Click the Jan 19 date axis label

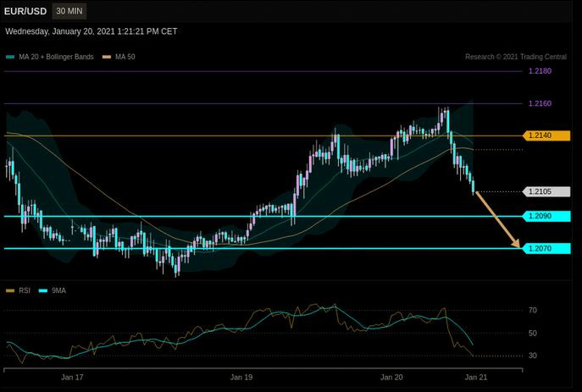(x=241, y=378)
